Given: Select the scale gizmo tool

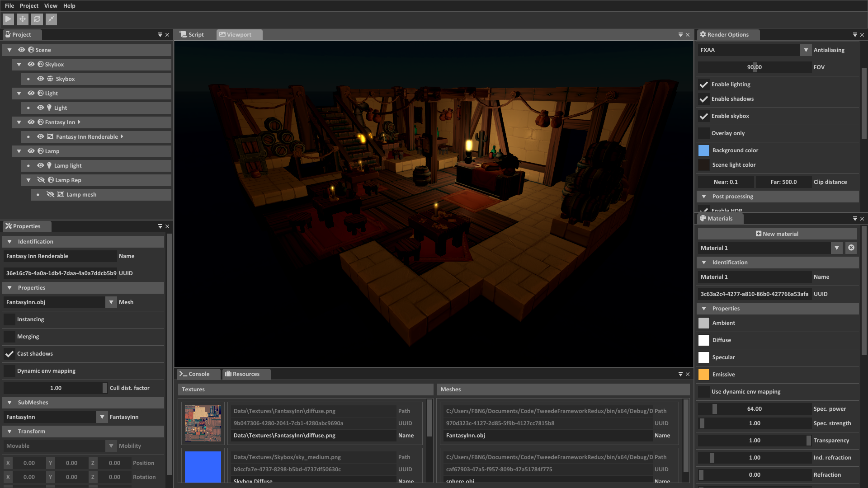Looking at the screenshot, I should click(x=51, y=19).
